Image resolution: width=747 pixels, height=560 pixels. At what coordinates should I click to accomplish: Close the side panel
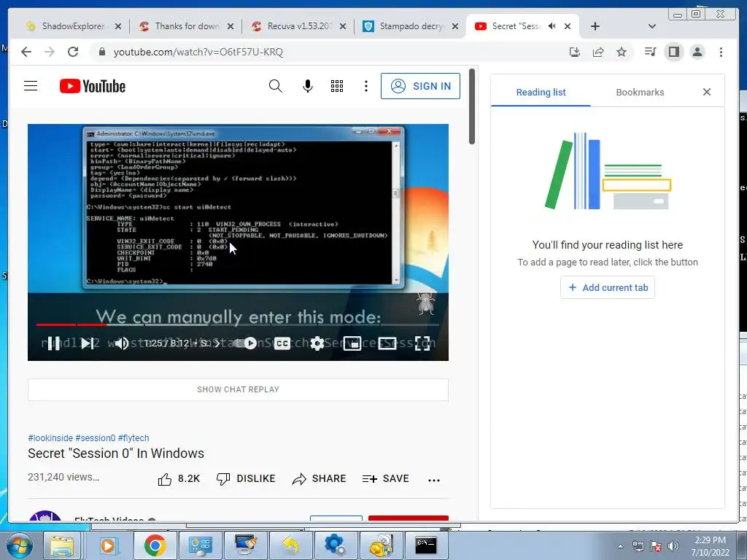click(x=706, y=92)
